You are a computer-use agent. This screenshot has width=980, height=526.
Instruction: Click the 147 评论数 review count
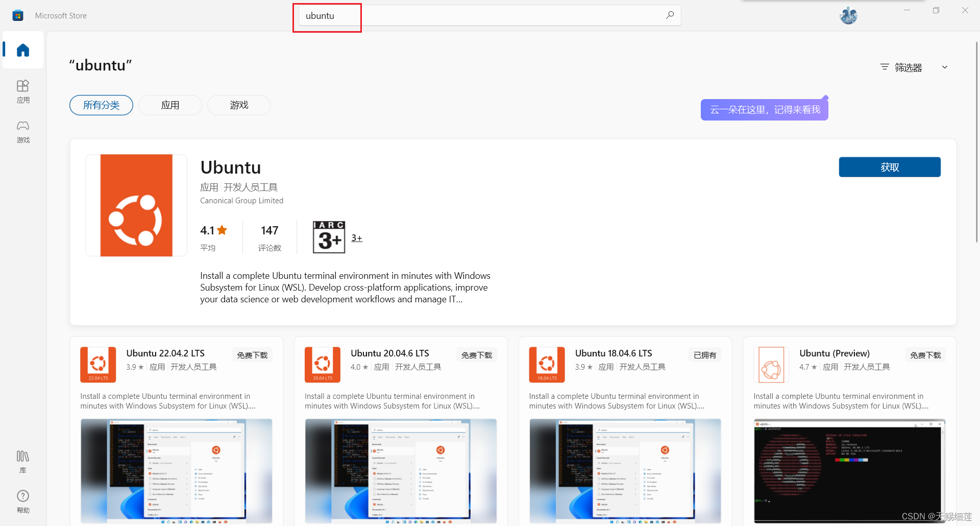(269, 238)
